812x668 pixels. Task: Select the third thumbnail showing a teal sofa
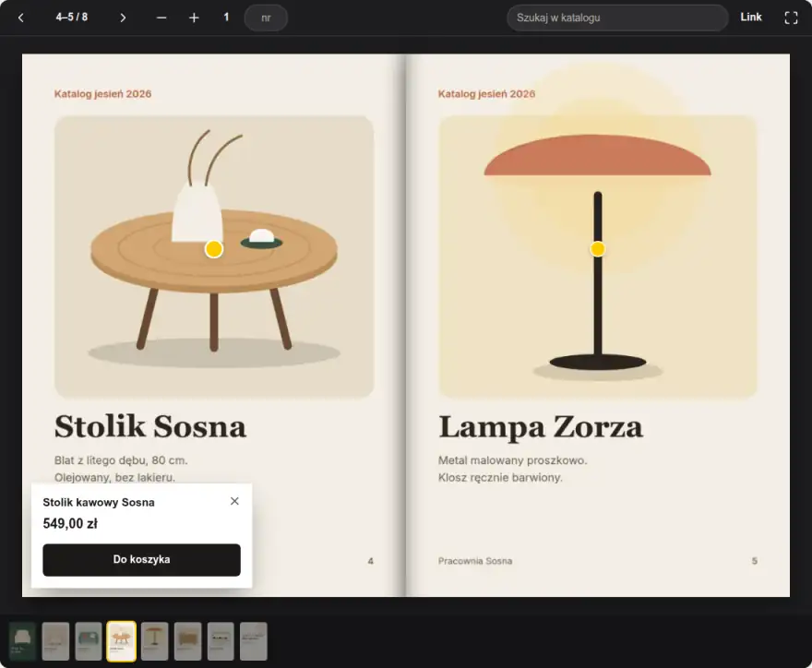[89, 641]
